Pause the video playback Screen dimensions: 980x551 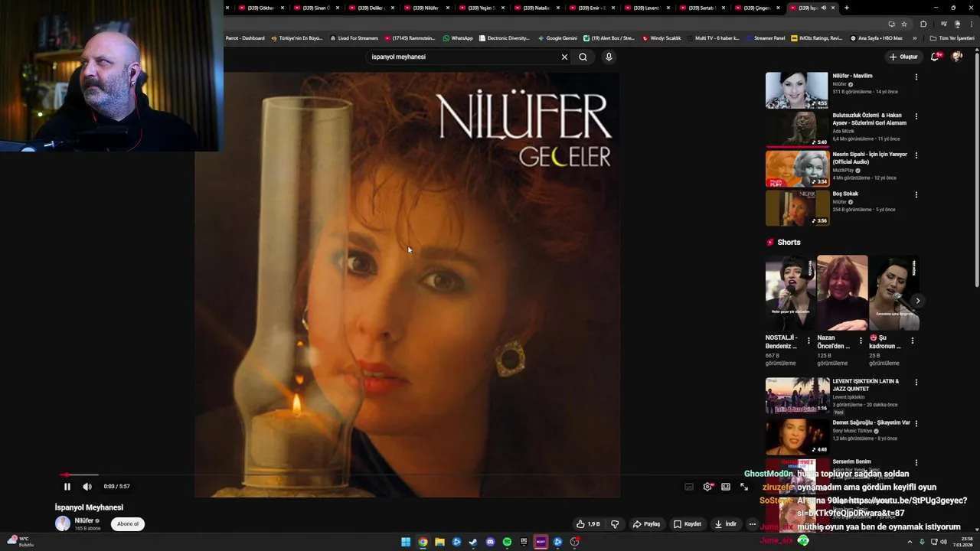67,487
